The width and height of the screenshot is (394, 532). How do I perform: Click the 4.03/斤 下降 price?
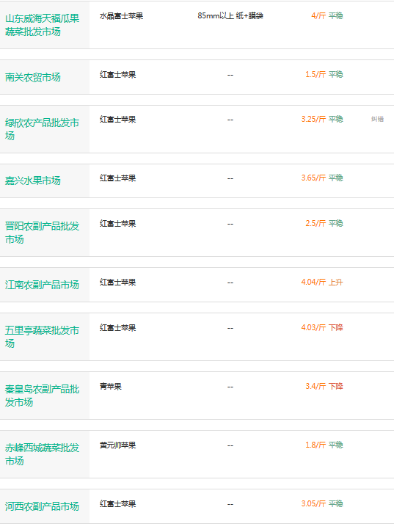click(x=322, y=328)
